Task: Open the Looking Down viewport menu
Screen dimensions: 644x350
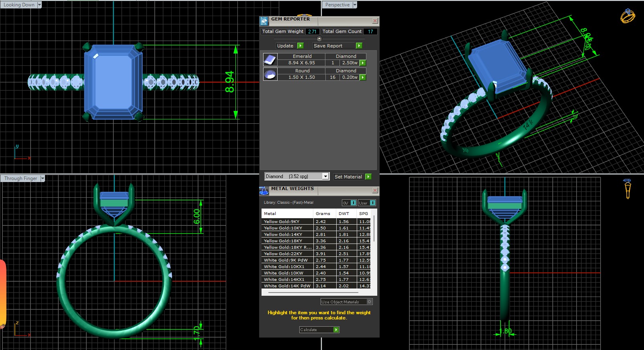Action: (39, 5)
